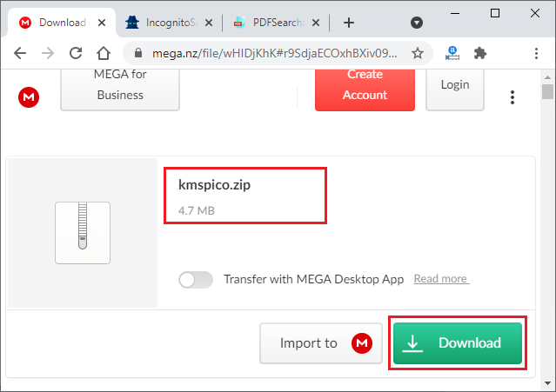Image resolution: width=556 pixels, height=392 pixels.
Task: Switch to the PDFSearch tab
Action: pos(277,23)
